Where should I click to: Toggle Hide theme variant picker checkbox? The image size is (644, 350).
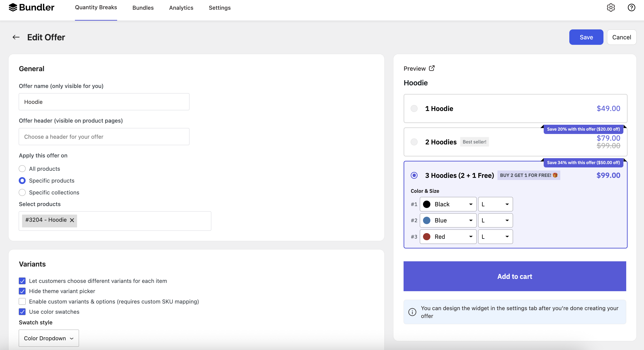pos(22,291)
